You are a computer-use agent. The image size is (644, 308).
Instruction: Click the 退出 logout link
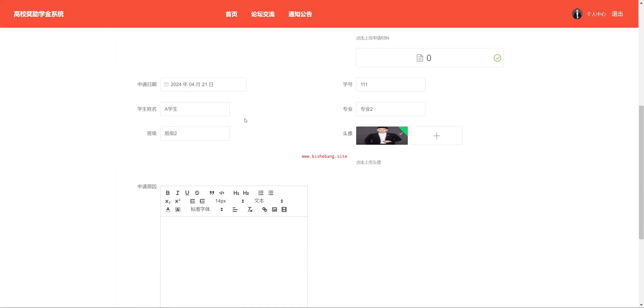[617, 14]
